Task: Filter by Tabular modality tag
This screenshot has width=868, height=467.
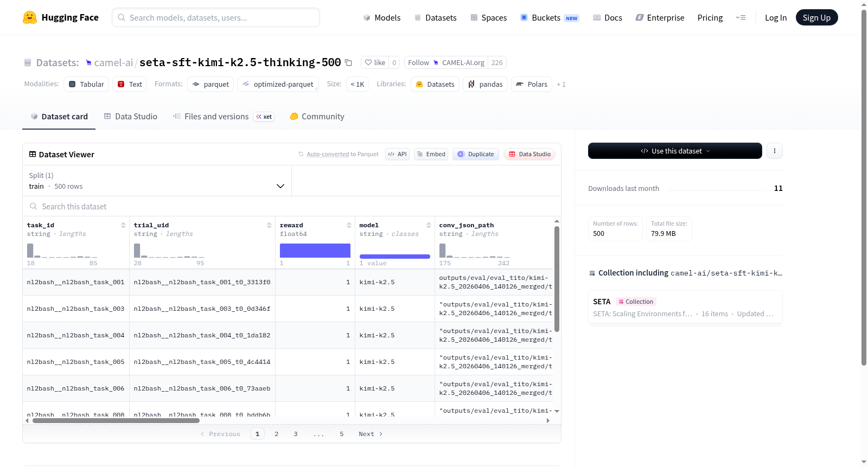Action: [86, 84]
